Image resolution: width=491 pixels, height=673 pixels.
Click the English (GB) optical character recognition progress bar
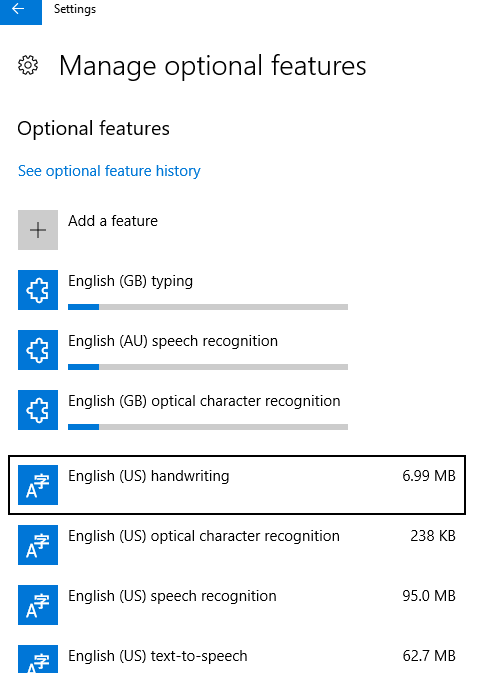[x=208, y=427]
